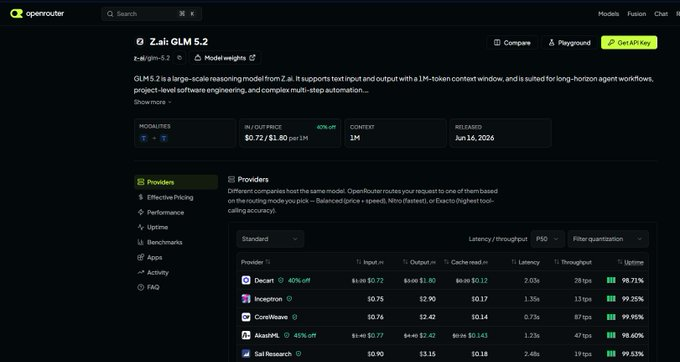Click the AkashML uptime bars indicator
The image size is (680, 362).
click(x=611, y=335)
